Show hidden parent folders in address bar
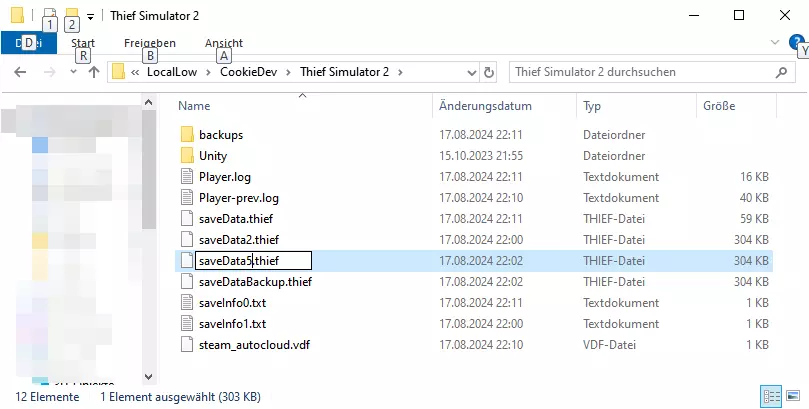The height and width of the screenshot is (409, 809). [135, 72]
